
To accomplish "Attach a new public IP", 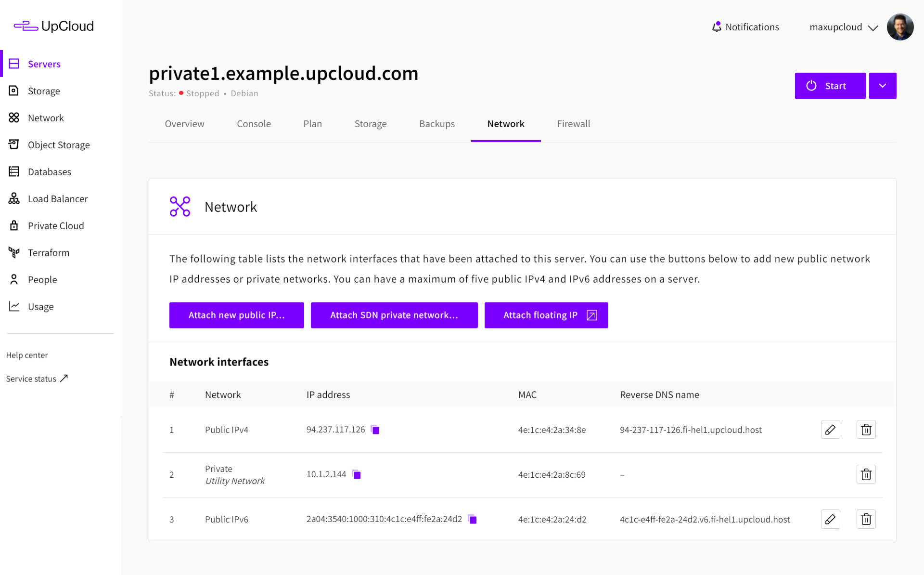I will [236, 315].
